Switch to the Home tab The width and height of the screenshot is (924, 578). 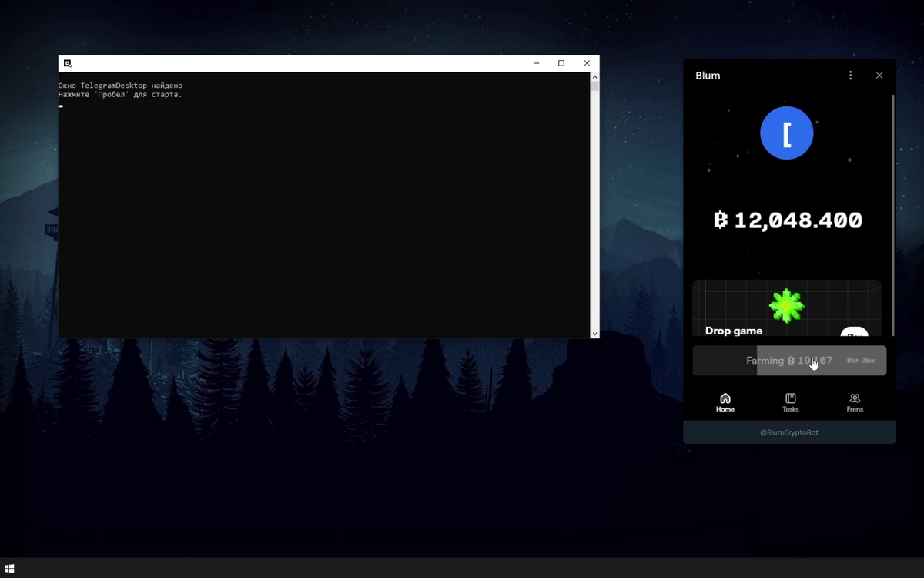pyautogui.click(x=725, y=403)
